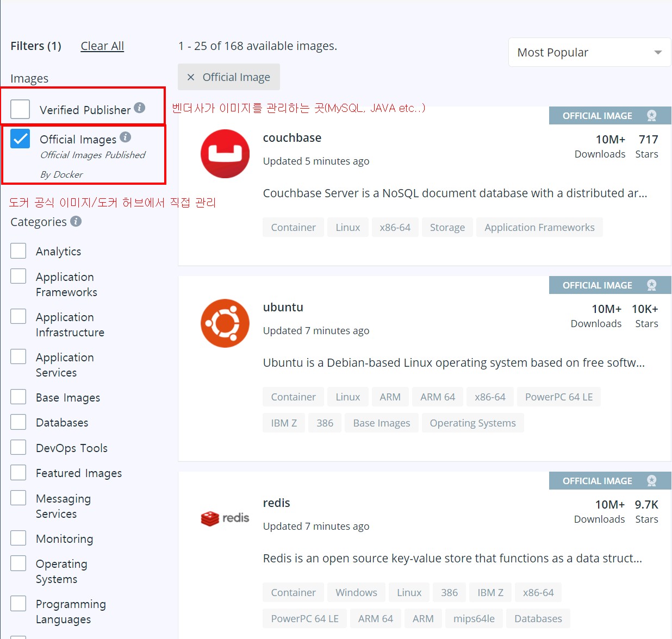
Task: Click the Verified Publisher info icon
Action: coord(140,108)
